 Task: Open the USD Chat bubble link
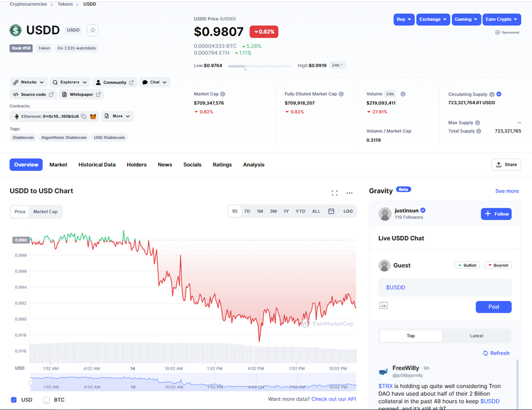tap(154, 82)
